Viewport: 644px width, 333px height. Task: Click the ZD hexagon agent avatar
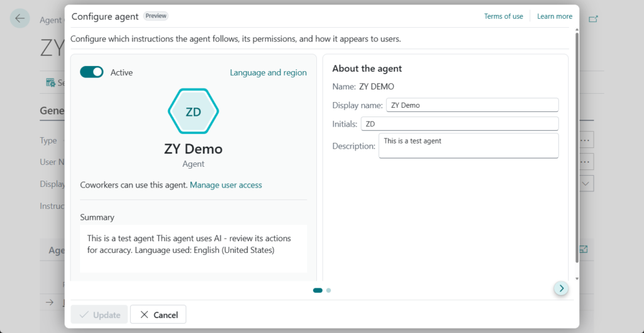click(193, 112)
